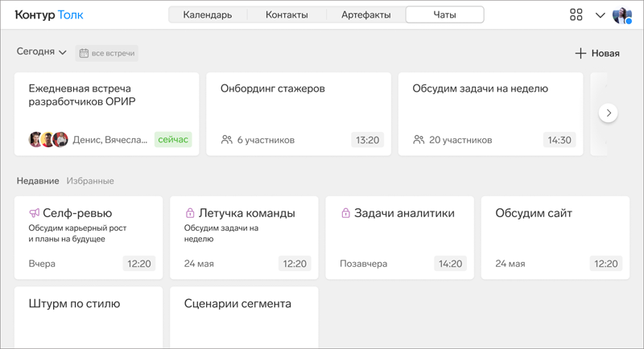Click the lock icon on Задачи аналитики

tap(345, 213)
